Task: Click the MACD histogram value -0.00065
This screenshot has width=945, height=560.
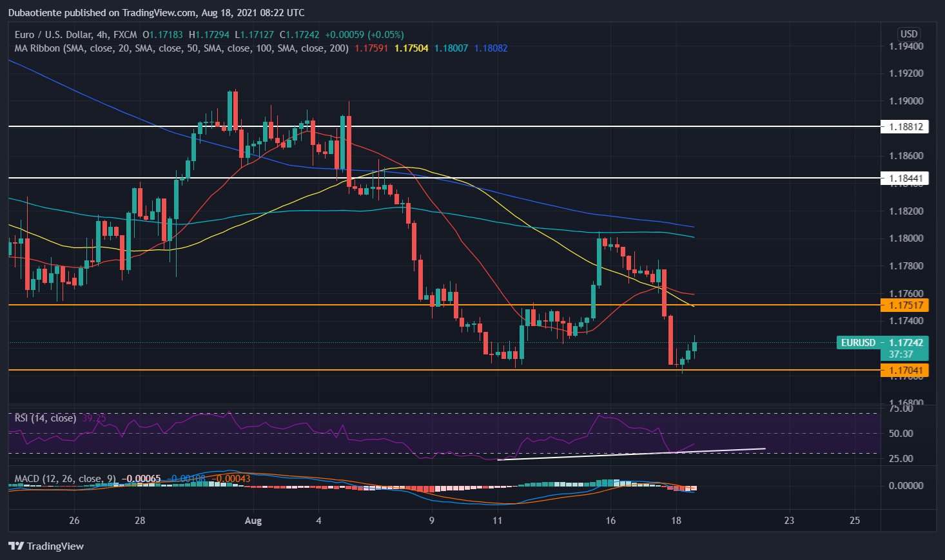Action: pyautogui.click(x=141, y=479)
